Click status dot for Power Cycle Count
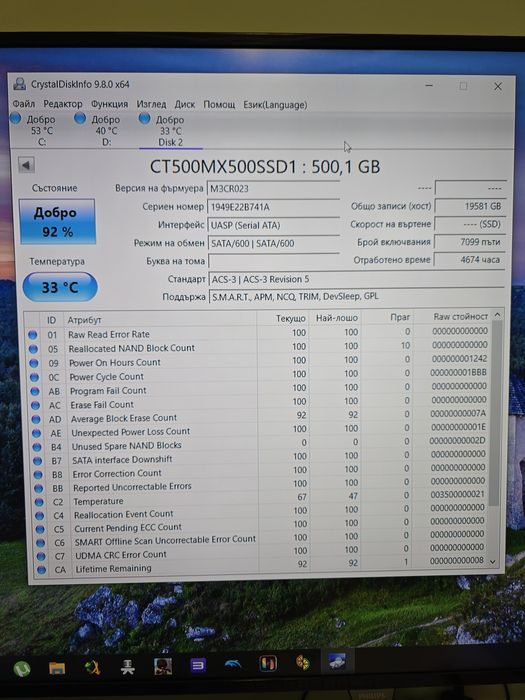 point(34,377)
